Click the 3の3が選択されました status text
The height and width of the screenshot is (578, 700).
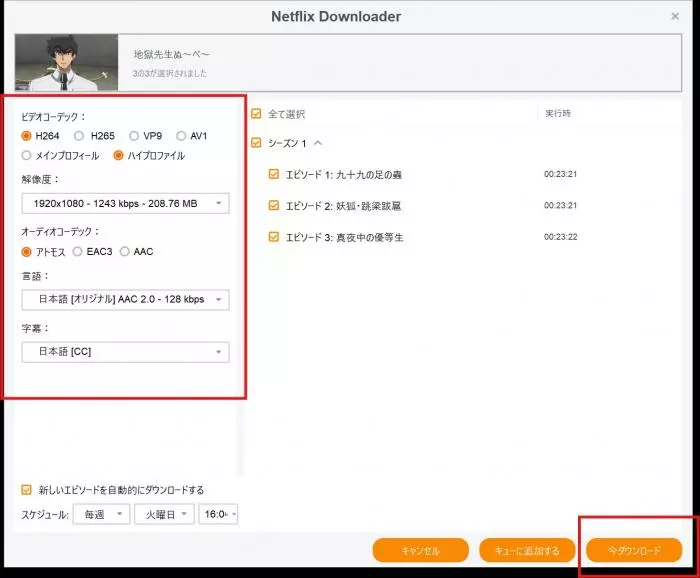pos(170,73)
